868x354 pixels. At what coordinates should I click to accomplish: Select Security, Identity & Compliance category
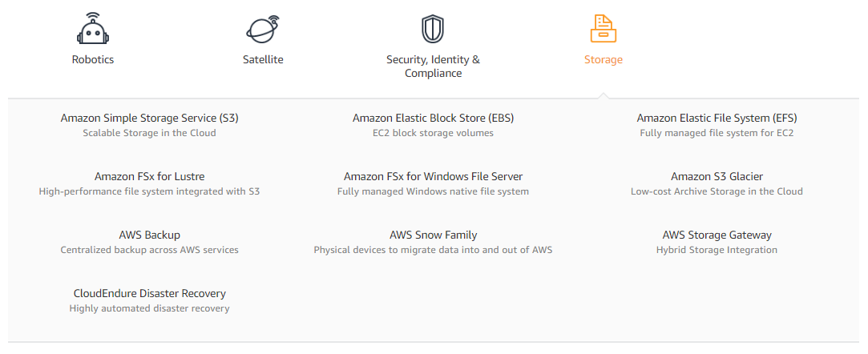coord(433,66)
